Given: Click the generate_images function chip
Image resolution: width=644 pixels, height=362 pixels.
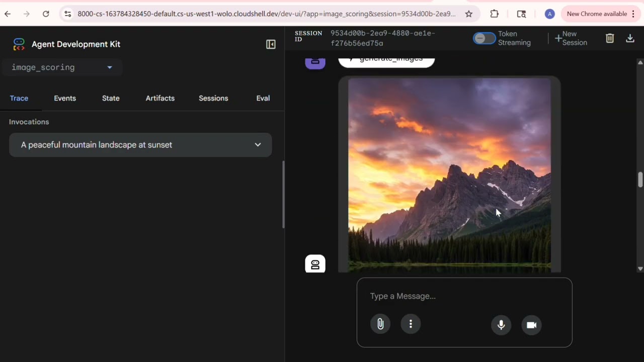Looking at the screenshot, I should pos(386,62).
